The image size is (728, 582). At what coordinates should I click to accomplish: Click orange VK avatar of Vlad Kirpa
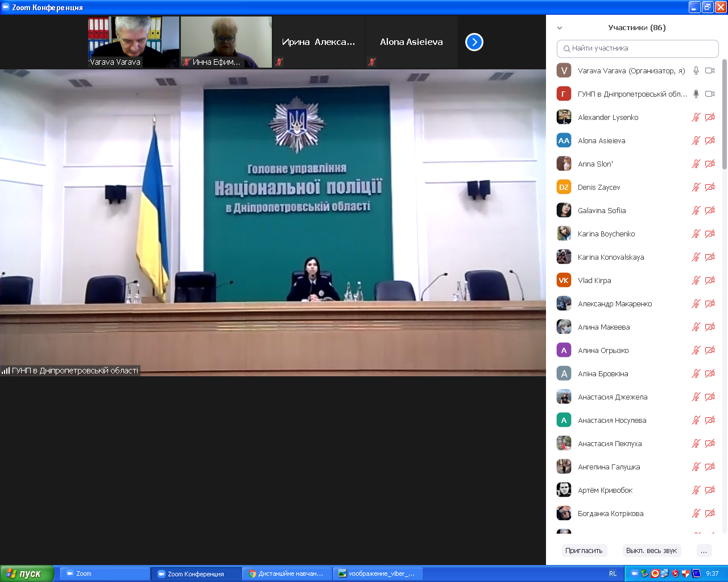(564, 280)
